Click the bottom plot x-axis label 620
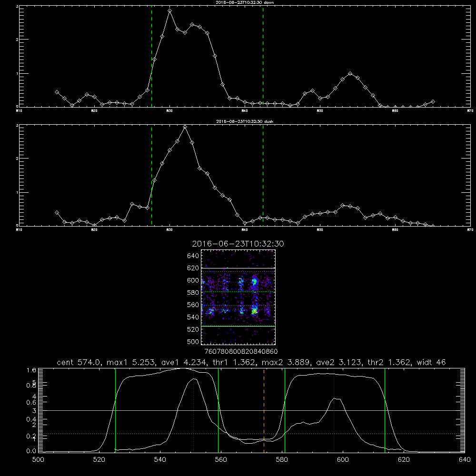The width and height of the screenshot is (476, 476). (404, 460)
